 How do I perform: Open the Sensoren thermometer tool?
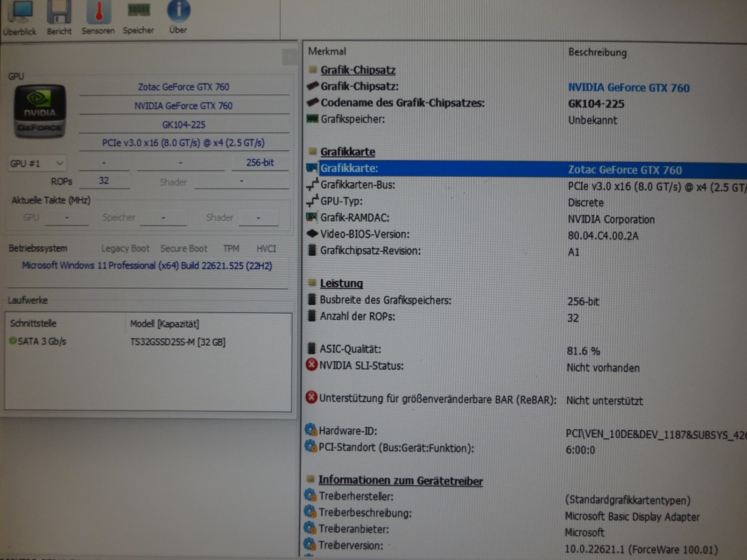(98, 19)
